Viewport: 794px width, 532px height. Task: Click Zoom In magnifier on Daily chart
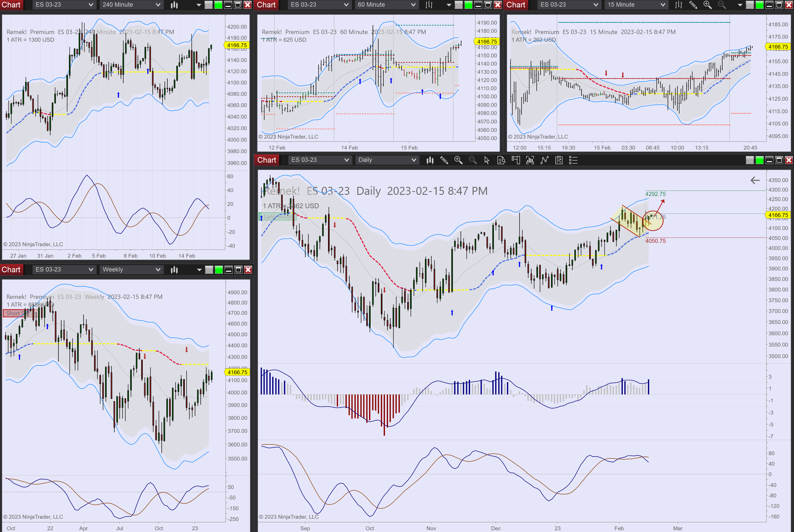(x=458, y=160)
